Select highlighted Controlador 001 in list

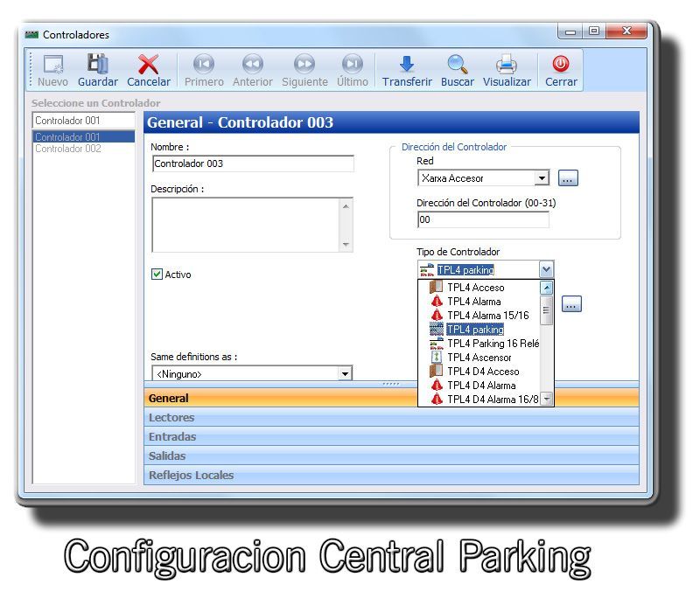pyautogui.click(x=83, y=136)
